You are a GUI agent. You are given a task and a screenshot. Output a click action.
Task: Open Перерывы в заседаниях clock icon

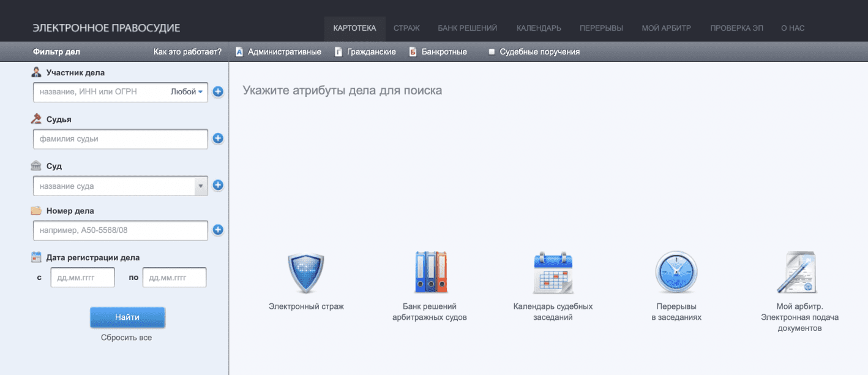[676, 273]
